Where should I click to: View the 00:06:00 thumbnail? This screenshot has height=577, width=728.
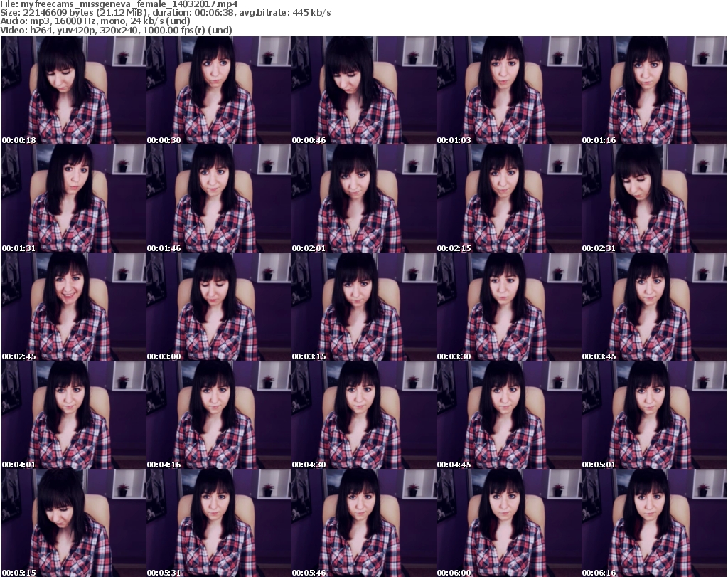pyautogui.click(x=509, y=523)
